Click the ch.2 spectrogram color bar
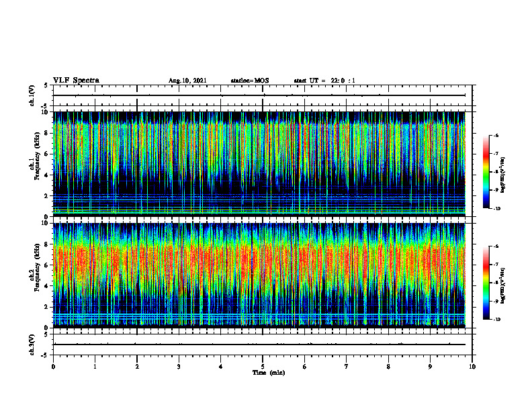Screen dimensions: 532x411 coord(486,283)
